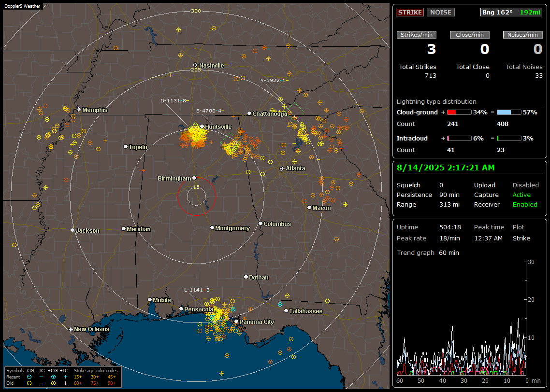Click the Close/min label box

coord(470,35)
